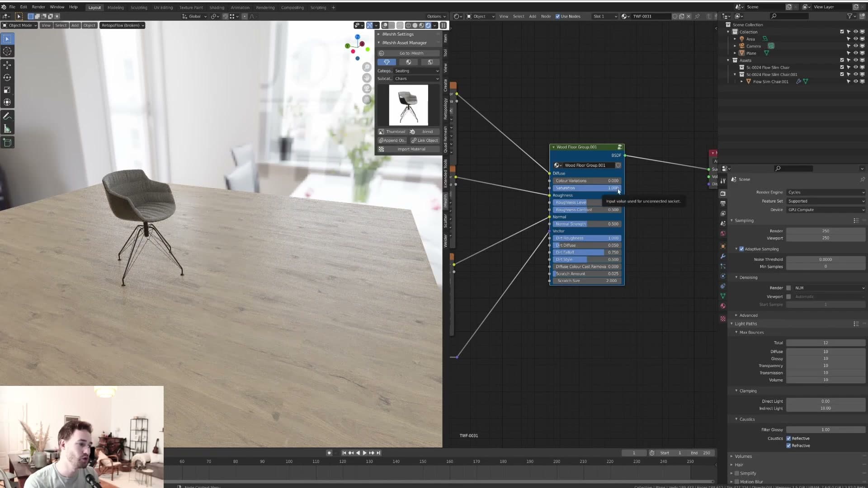Open the Render properties tab
868x488 pixels.
723,193
